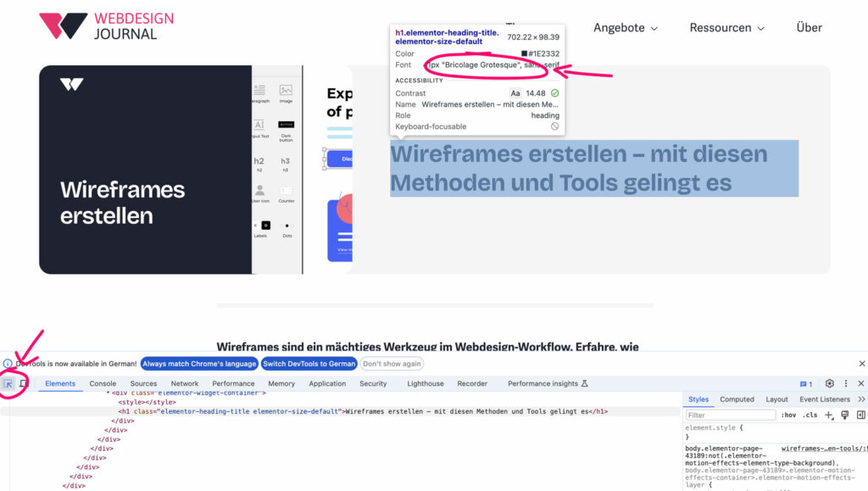
Task: Activate the inspect element picker tool
Action: [8, 383]
